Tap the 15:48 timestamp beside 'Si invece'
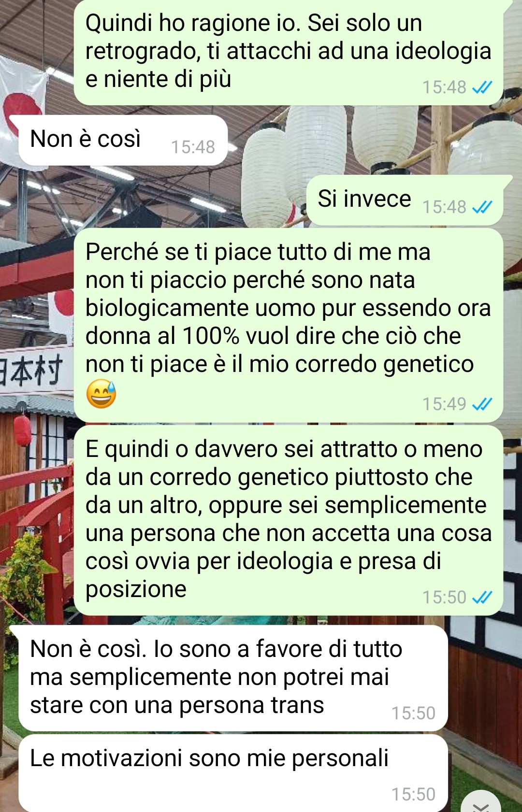522x812 pixels. pos(444,207)
